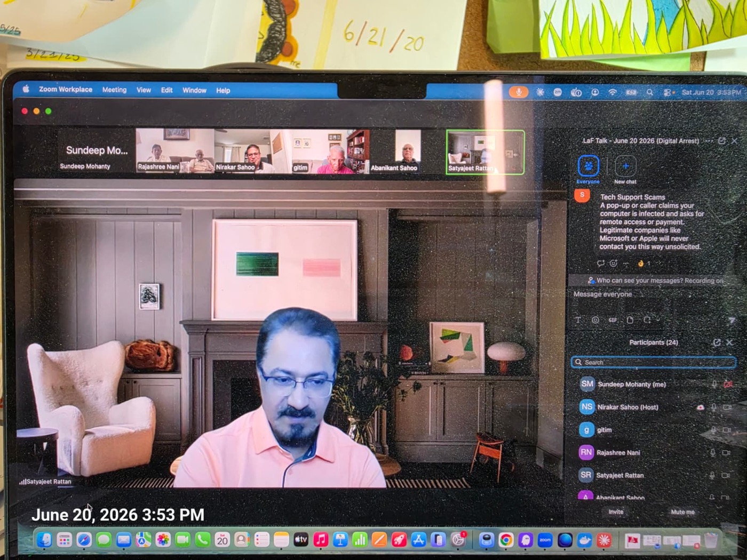Click the Mute me button
The image size is (747, 560).
[x=682, y=512]
